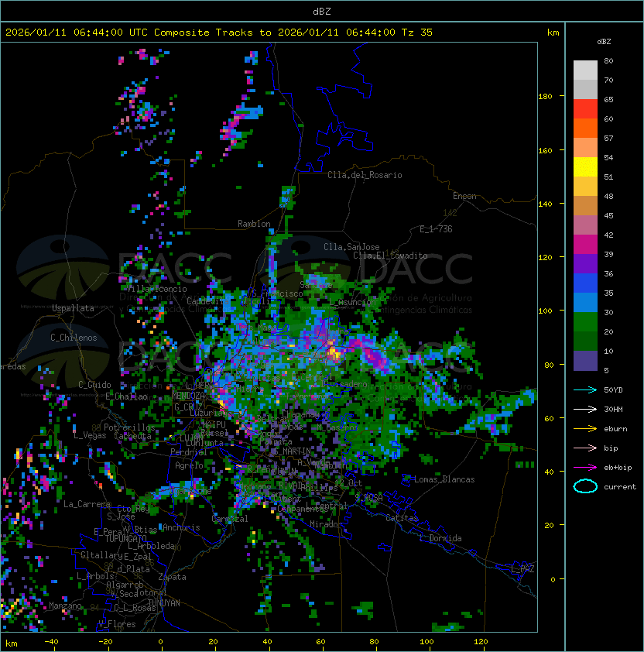The image size is (644, 652).
Task: Click the Potrerillos map label
Action: [129, 427]
